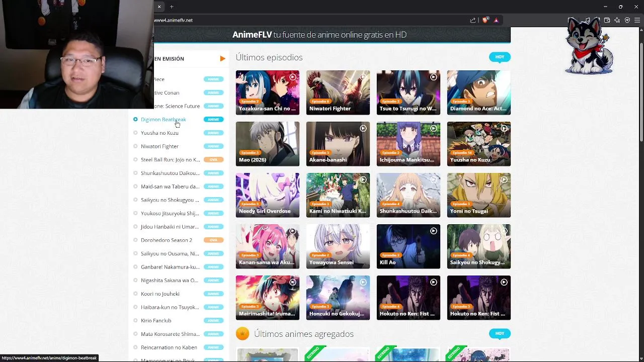
Task: Click 'Jidou Hanbaiki ni Umar...' list entry
Action: pos(170,227)
